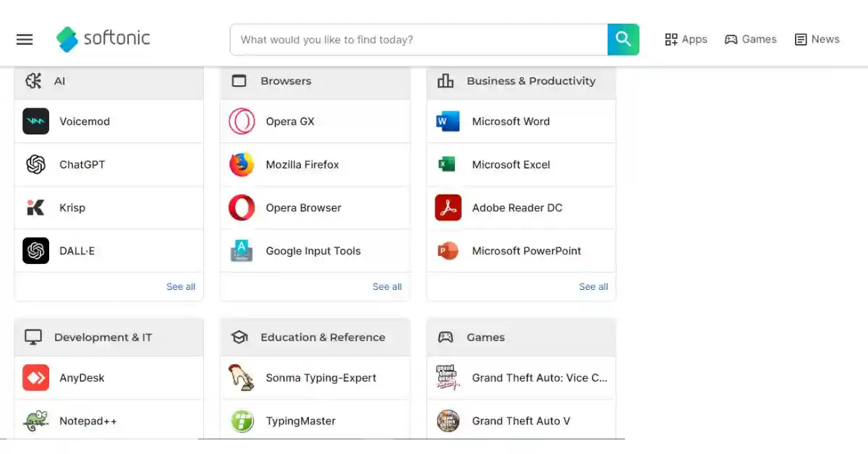Click the Softonic logo
The image size is (868, 454).
[x=103, y=39]
